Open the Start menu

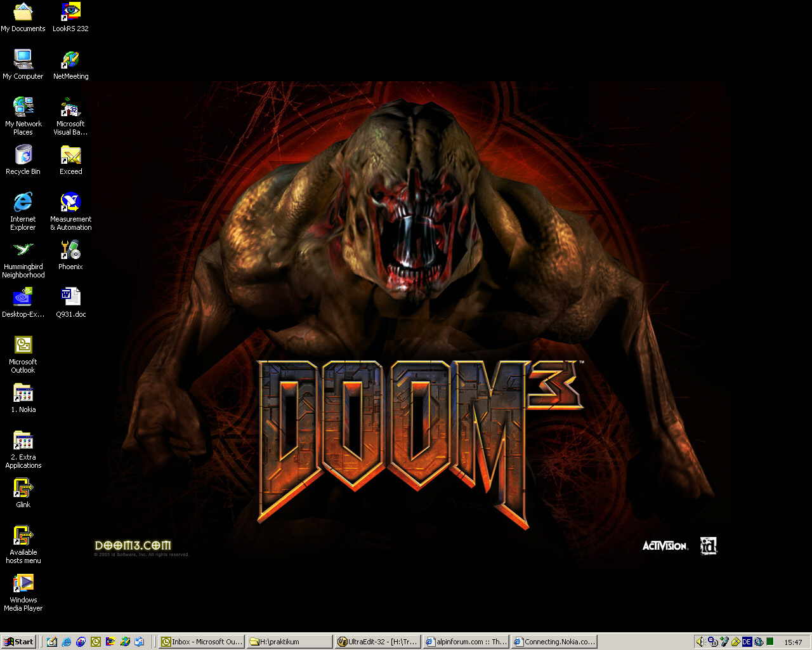pos(19,642)
